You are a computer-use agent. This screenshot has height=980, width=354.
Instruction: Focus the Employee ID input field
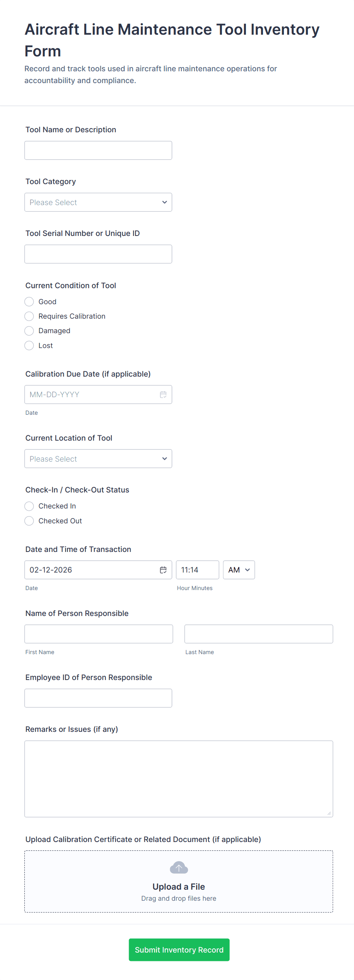click(98, 698)
